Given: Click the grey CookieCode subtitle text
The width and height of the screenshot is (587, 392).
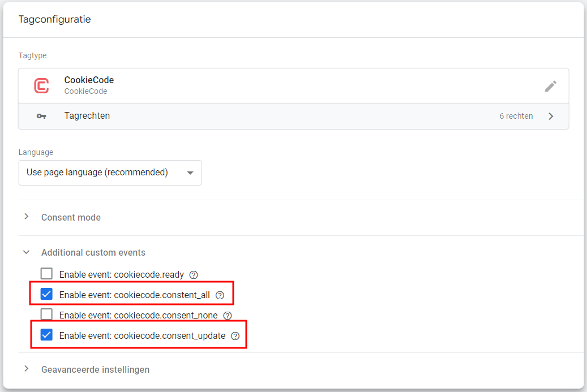Looking at the screenshot, I should coord(85,91).
